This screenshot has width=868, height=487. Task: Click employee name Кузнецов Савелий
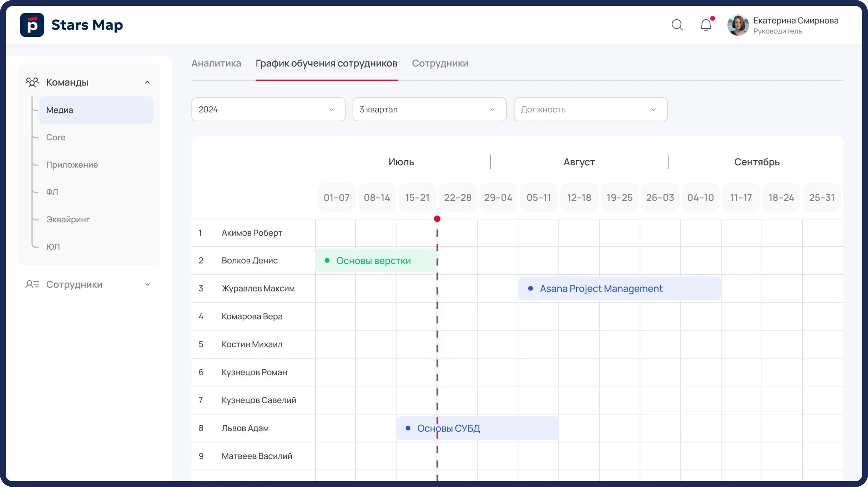coord(259,400)
